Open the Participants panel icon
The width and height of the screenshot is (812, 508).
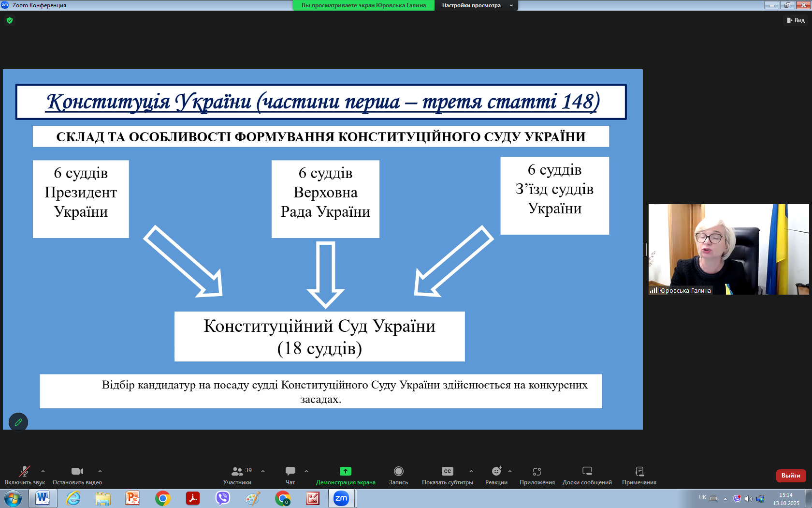pos(237,471)
